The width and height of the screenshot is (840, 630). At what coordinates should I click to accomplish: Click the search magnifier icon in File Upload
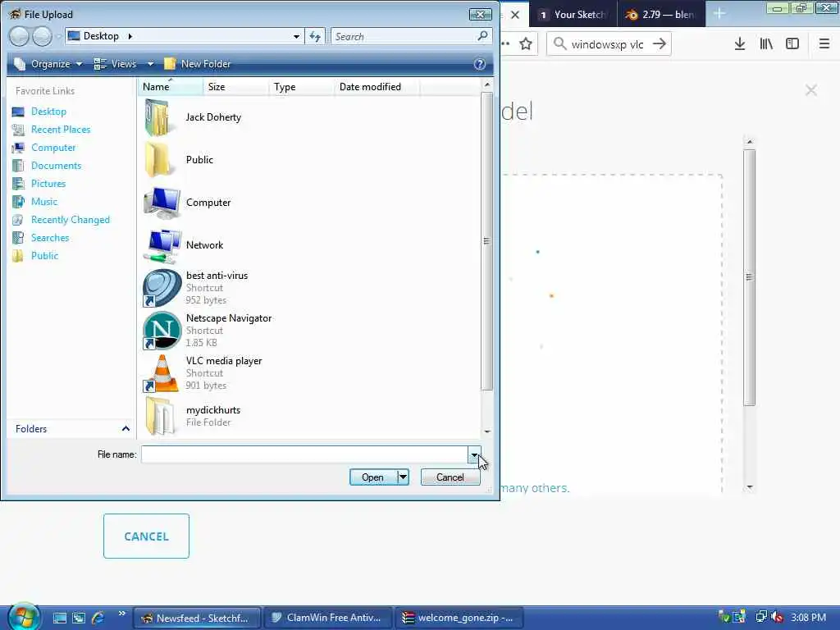click(482, 36)
